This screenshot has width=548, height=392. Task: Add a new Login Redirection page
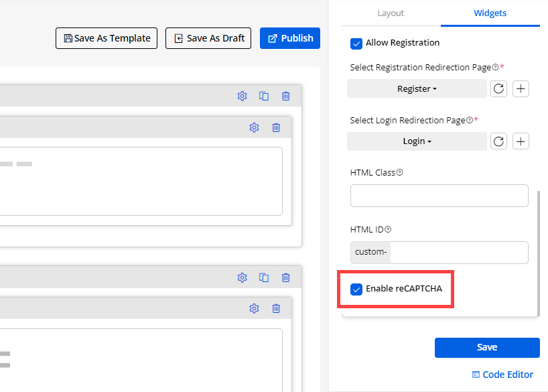(521, 141)
